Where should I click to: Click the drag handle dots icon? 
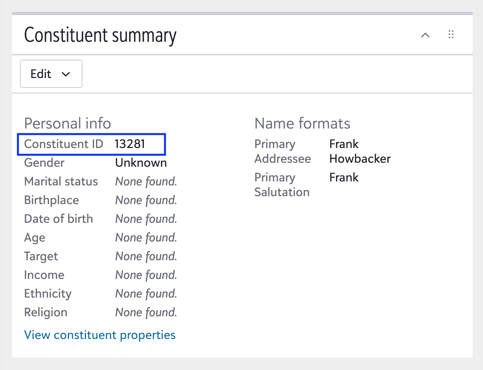[x=451, y=34]
